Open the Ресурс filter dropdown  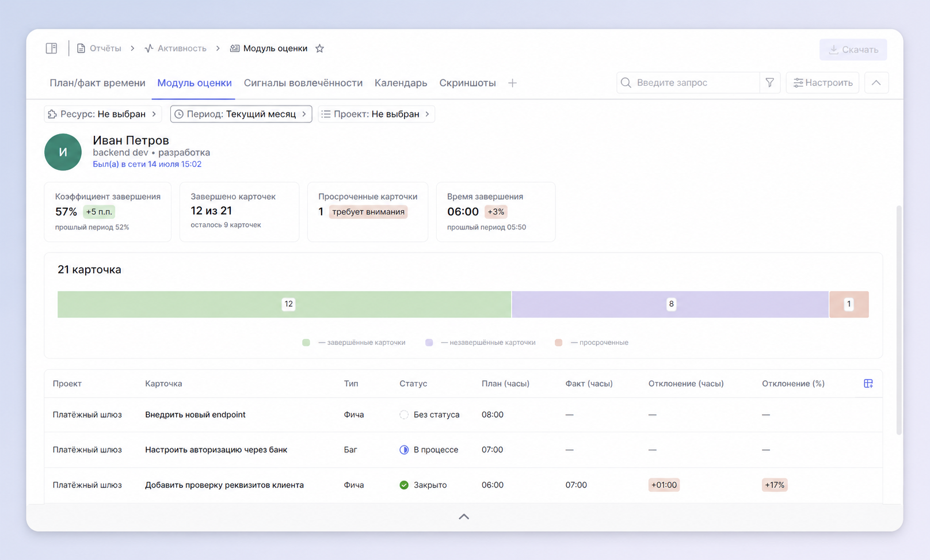(103, 114)
